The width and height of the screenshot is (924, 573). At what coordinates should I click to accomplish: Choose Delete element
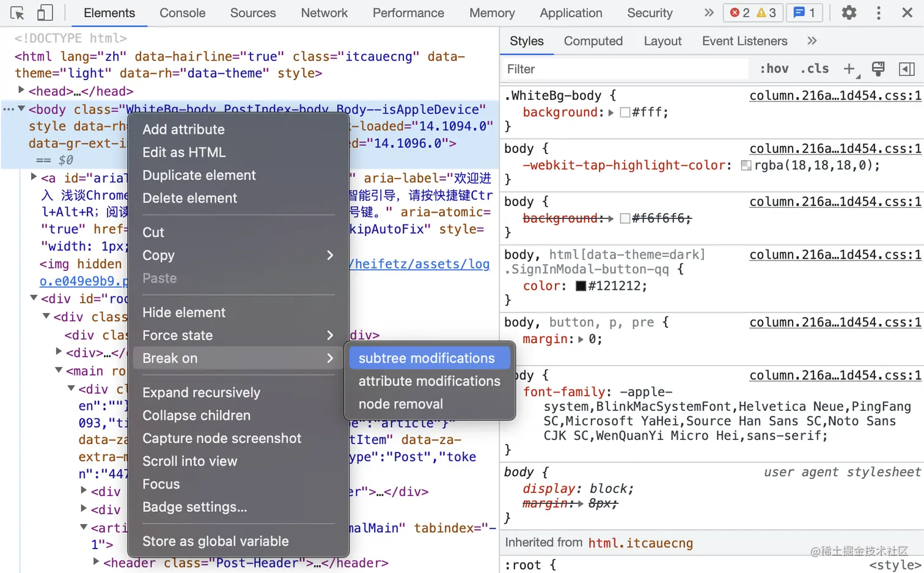coord(238,198)
